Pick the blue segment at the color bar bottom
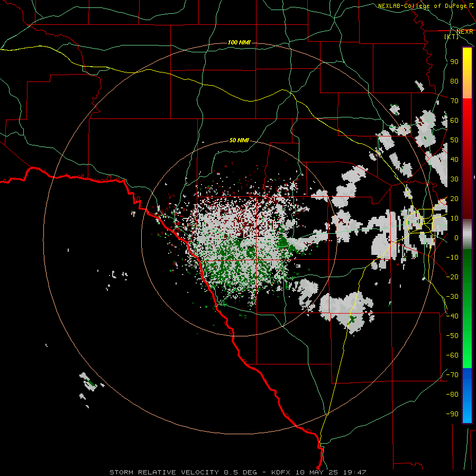 (x=467, y=395)
